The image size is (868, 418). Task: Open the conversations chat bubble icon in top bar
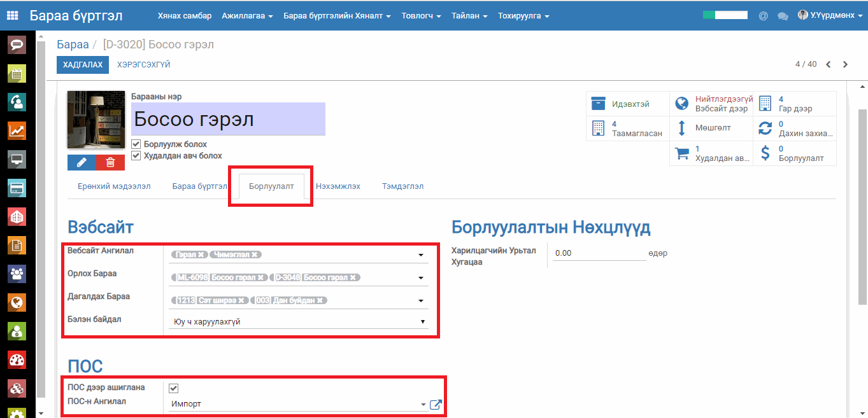click(783, 16)
